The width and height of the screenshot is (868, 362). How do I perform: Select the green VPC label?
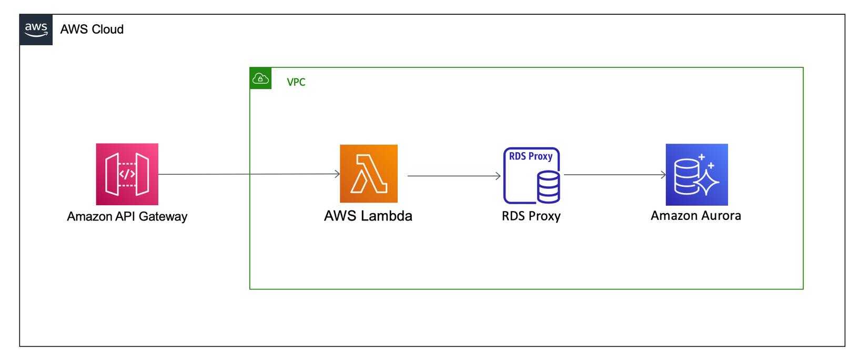[x=296, y=82]
